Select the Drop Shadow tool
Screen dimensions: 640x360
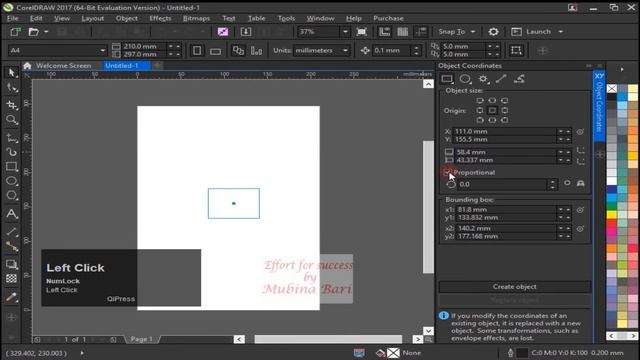tap(12, 264)
